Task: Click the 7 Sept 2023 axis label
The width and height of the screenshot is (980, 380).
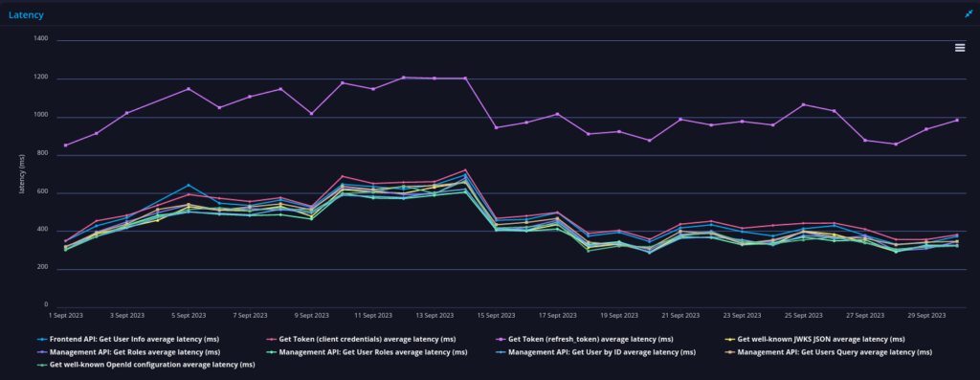Action: tap(250, 316)
